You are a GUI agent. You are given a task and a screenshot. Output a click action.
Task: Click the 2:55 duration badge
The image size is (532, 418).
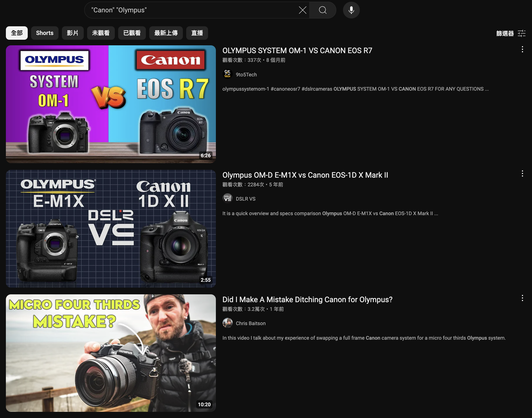[x=206, y=280]
